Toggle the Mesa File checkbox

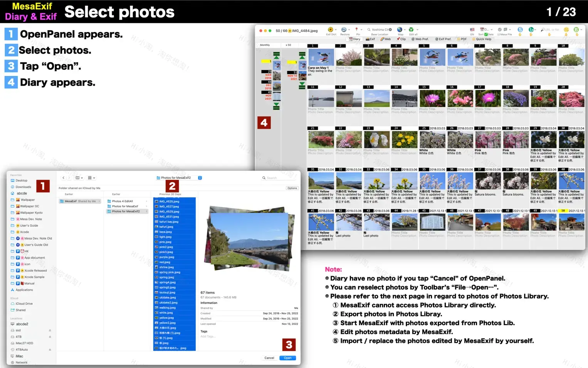pyautogui.click(x=499, y=35)
